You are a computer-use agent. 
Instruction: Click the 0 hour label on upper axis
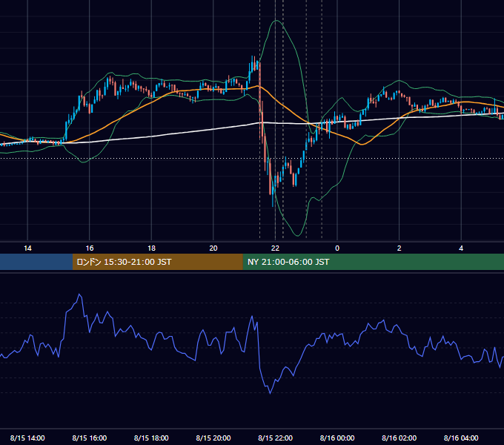[x=337, y=248]
